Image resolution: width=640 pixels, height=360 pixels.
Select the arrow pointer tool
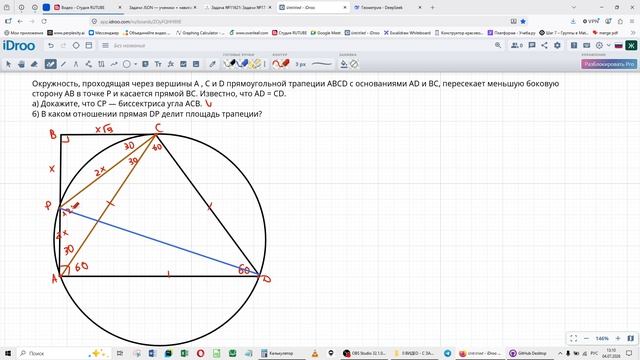pos(9,64)
